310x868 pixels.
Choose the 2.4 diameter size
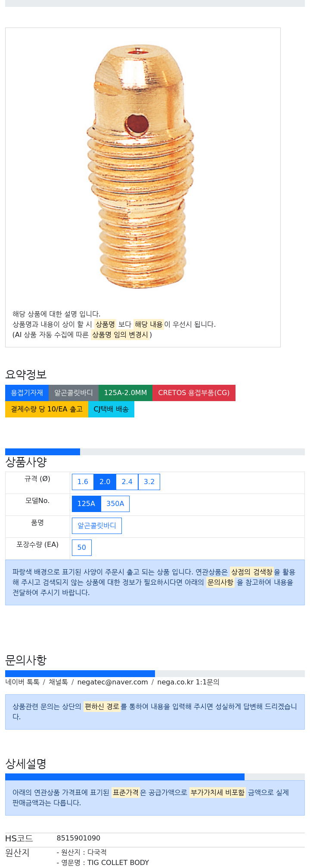coord(127,482)
